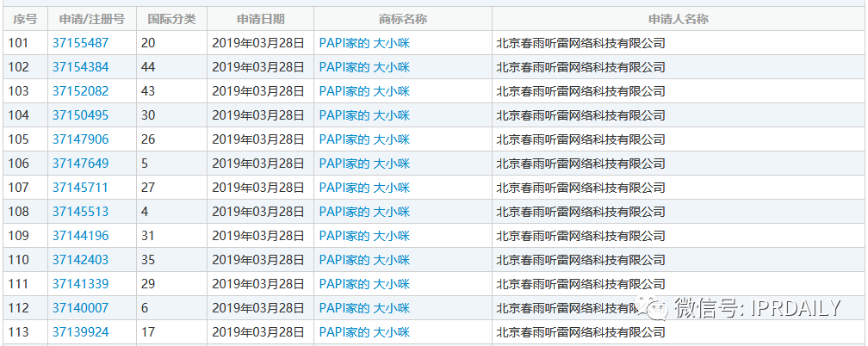This screenshot has width=868, height=346.
Task: Open application number 37147906
Action: point(81,139)
